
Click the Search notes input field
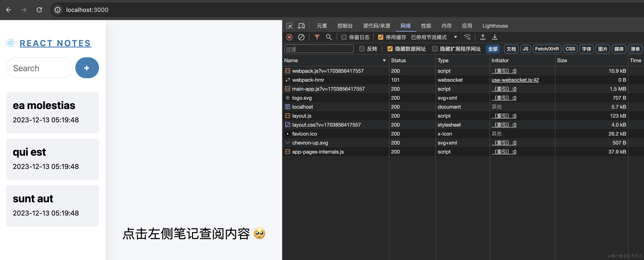39,68
